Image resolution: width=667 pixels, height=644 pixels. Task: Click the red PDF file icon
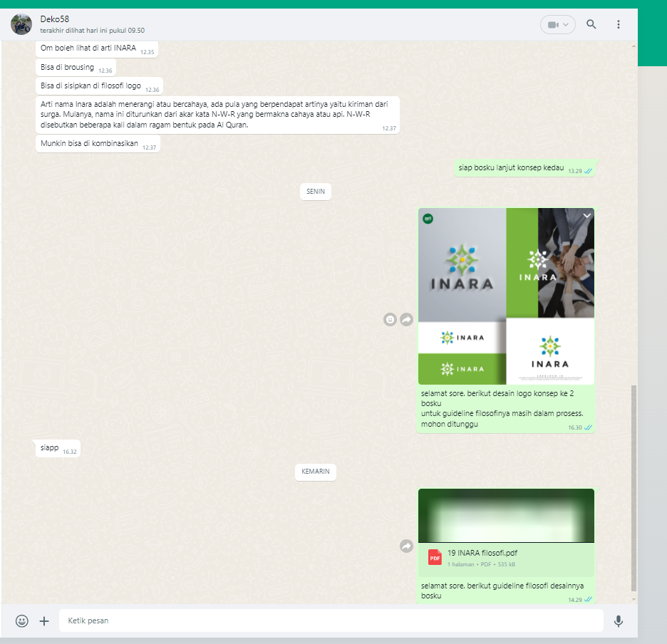pyautogui.click(x=435, y=558)
